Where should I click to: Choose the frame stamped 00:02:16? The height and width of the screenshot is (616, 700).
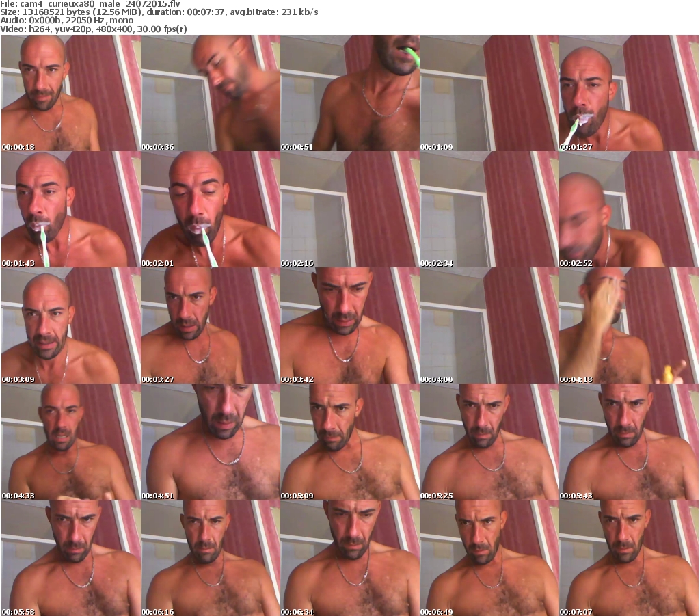(350, 209)
